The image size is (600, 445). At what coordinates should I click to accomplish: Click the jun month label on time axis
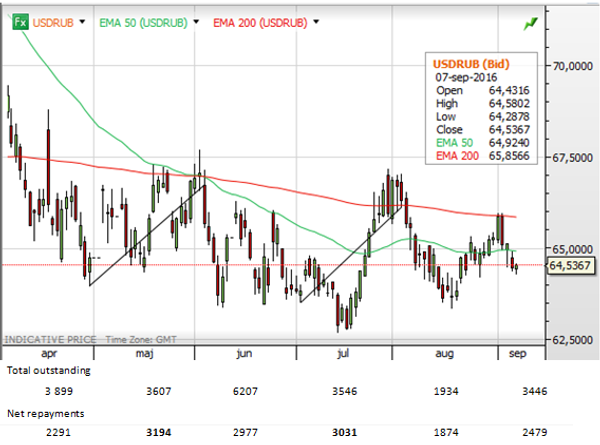pos(244,353)
